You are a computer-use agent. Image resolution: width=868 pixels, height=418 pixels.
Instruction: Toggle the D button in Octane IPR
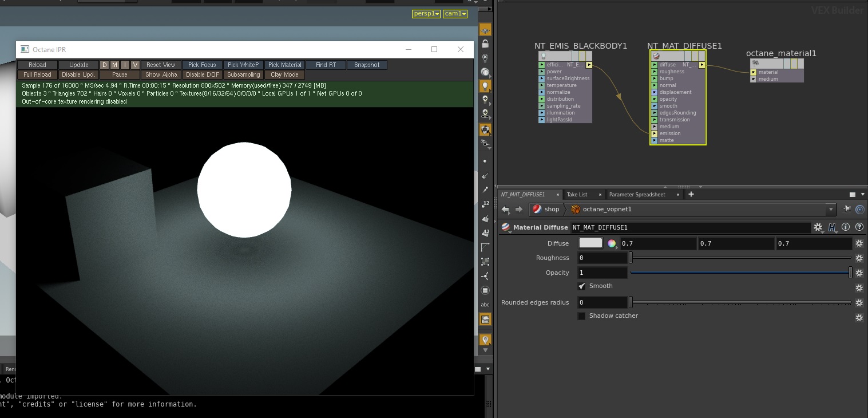(105, 65)
